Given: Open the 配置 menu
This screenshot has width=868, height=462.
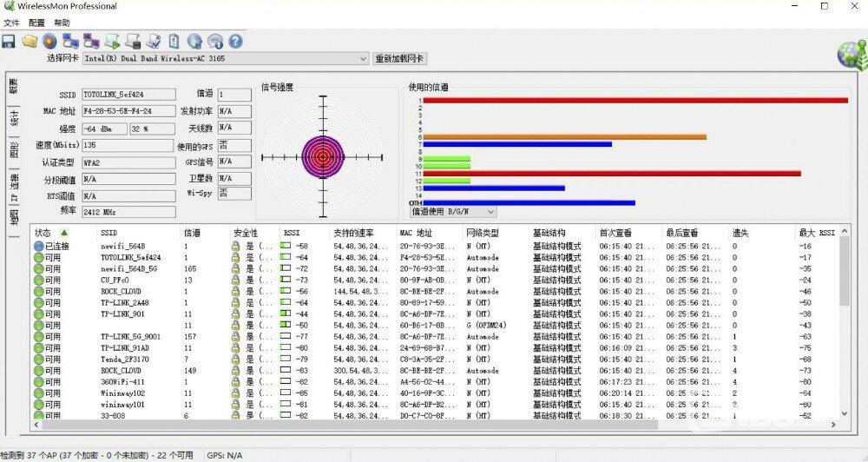Looking at the screenshot, I should click(36, 23).
